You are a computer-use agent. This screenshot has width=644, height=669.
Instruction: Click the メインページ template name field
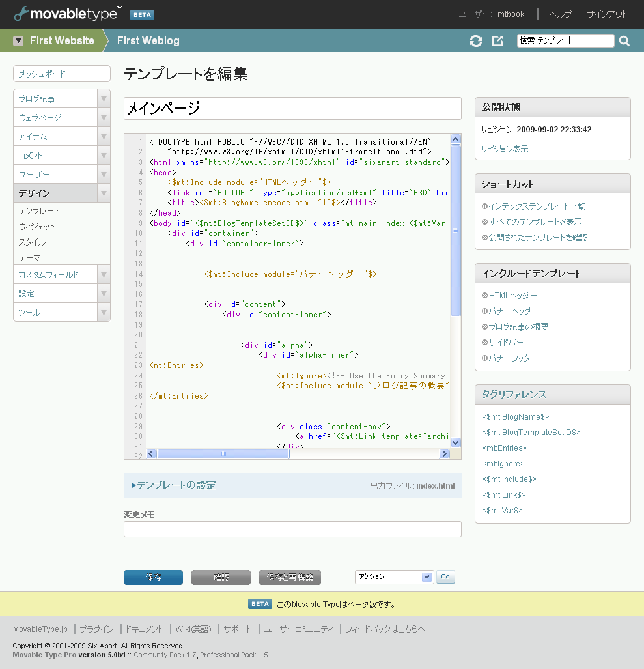pos(292,108)
